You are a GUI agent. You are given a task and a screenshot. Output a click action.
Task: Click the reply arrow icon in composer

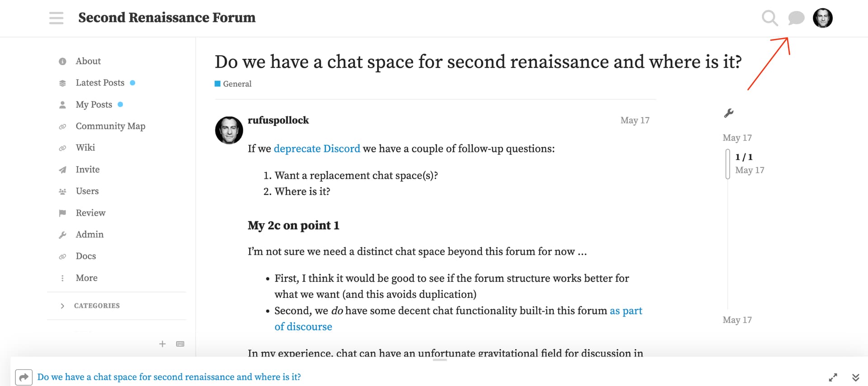click(24, 377)
